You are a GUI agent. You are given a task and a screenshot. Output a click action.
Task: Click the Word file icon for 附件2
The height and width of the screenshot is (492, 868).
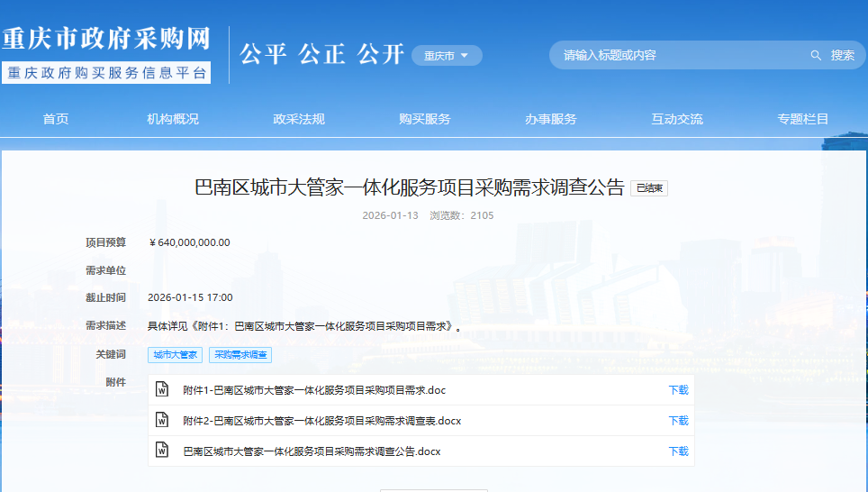tap(162, 420)
